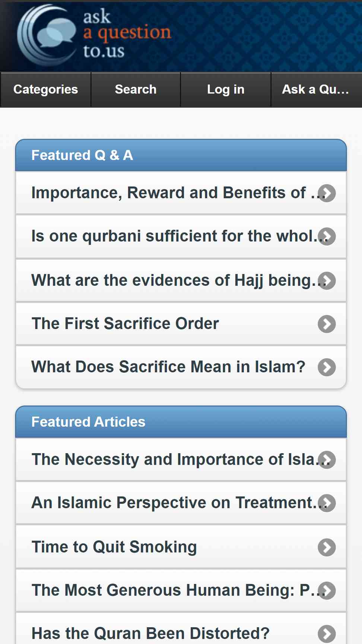Open the Ask a Question nav item
The image size is (362, 644).
click(316, 89)
